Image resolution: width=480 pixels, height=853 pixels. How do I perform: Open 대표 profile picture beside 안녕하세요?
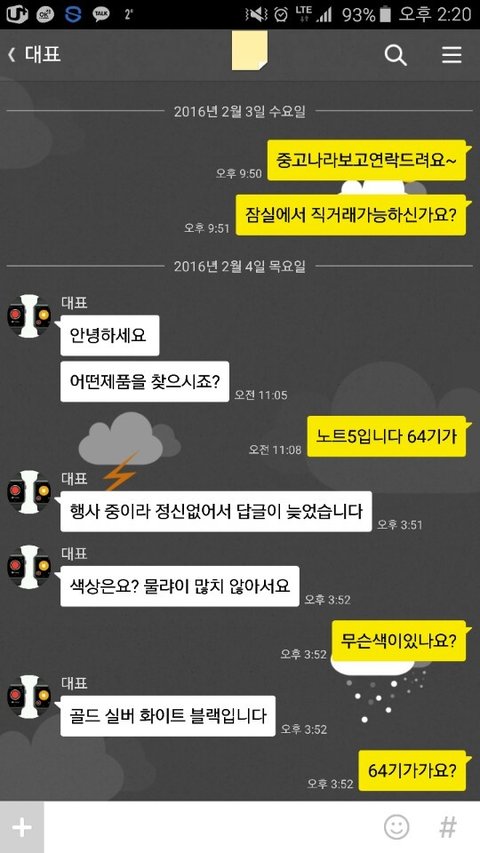(29, 316)
